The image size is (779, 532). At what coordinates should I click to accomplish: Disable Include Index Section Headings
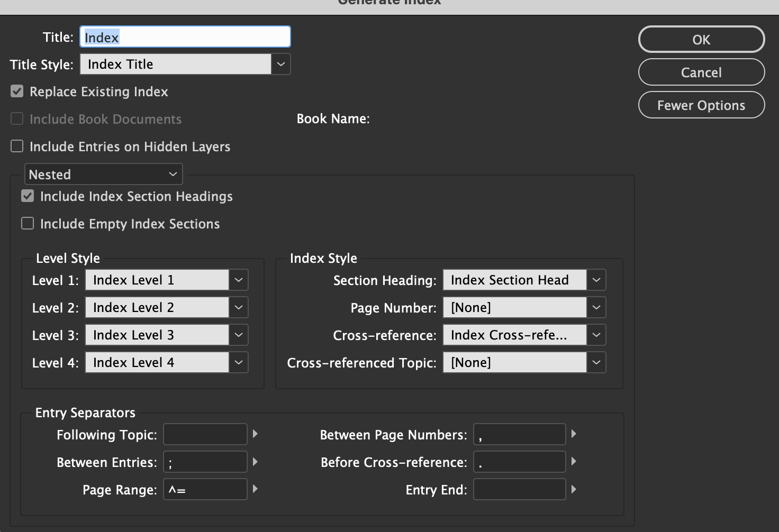(27, 196)
